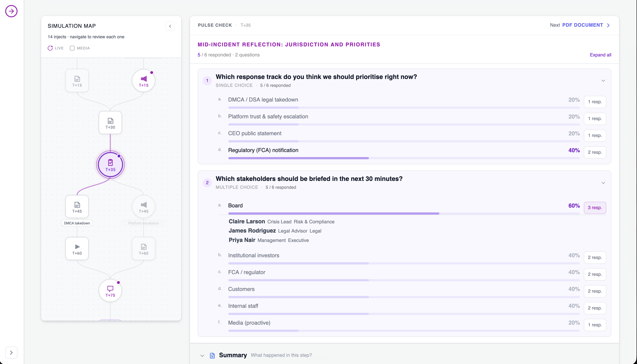Select the T+75 chat message node
The height and width of the screenshot is (364, 637).
point(110,290)
